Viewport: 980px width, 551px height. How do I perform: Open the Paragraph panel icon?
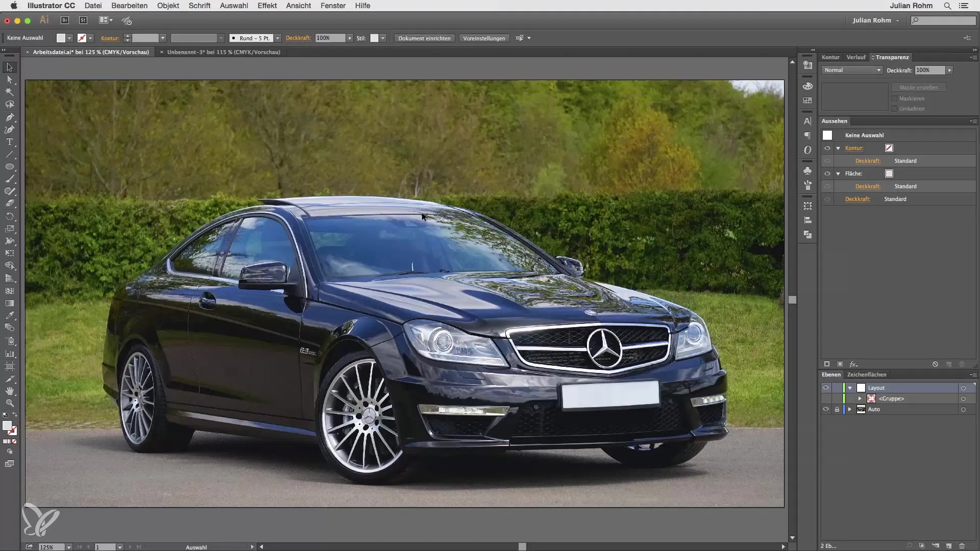tap(807, 136)
